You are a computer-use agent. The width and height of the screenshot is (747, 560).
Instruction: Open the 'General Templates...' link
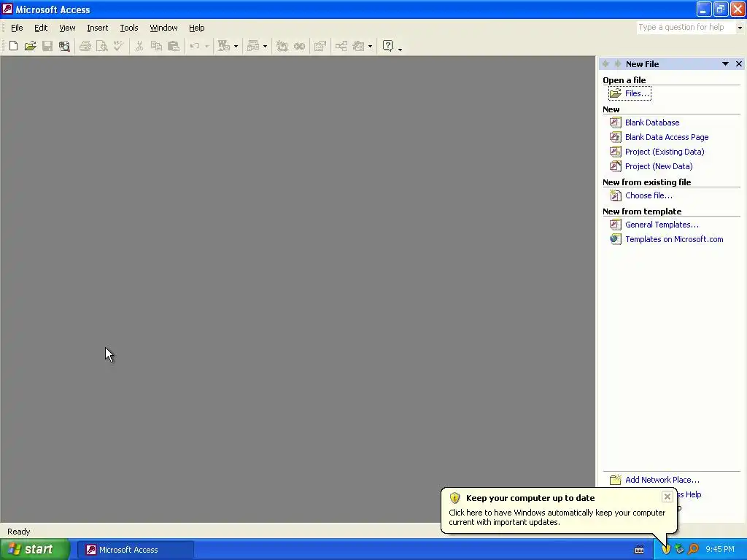pyautogui.click(x=662, y=225)
